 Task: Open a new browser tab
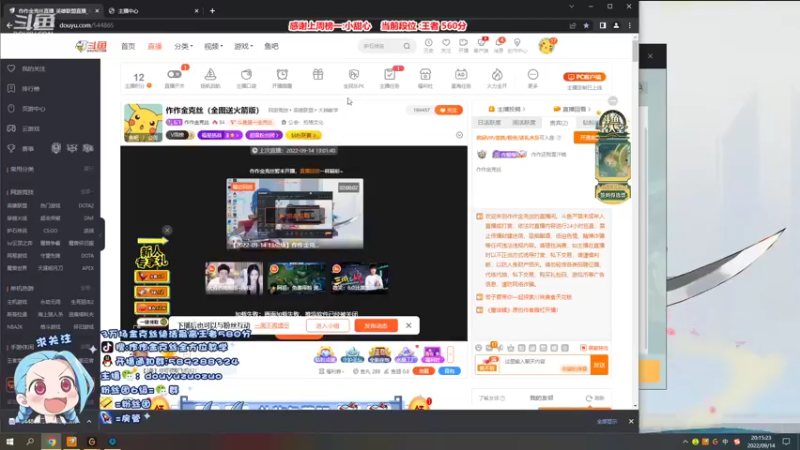tap(212, 10)
